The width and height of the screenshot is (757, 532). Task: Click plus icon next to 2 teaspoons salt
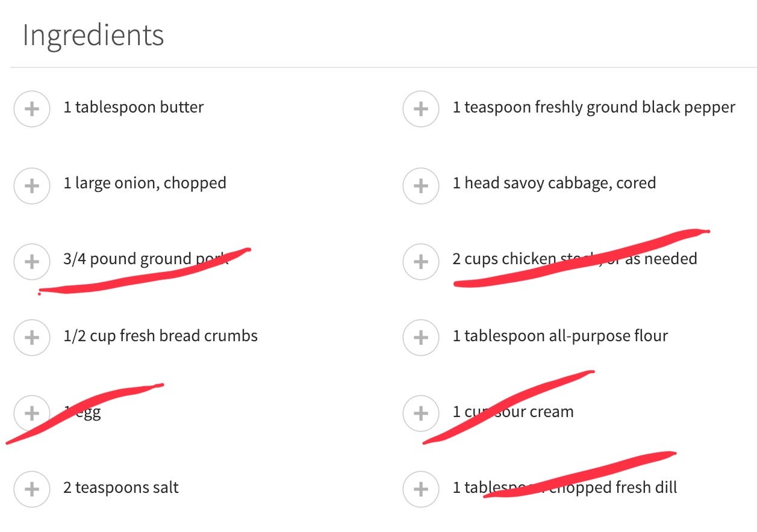tap(31, 489)
